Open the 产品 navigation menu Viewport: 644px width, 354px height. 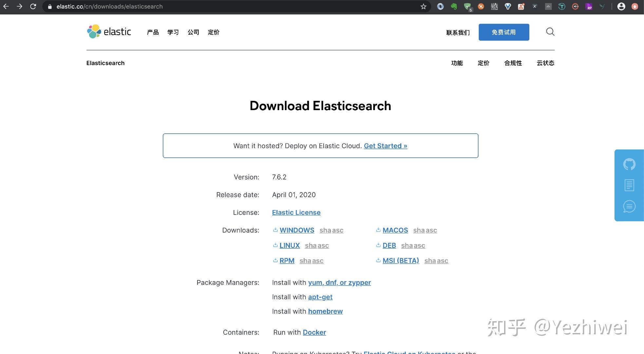point(152,32)
